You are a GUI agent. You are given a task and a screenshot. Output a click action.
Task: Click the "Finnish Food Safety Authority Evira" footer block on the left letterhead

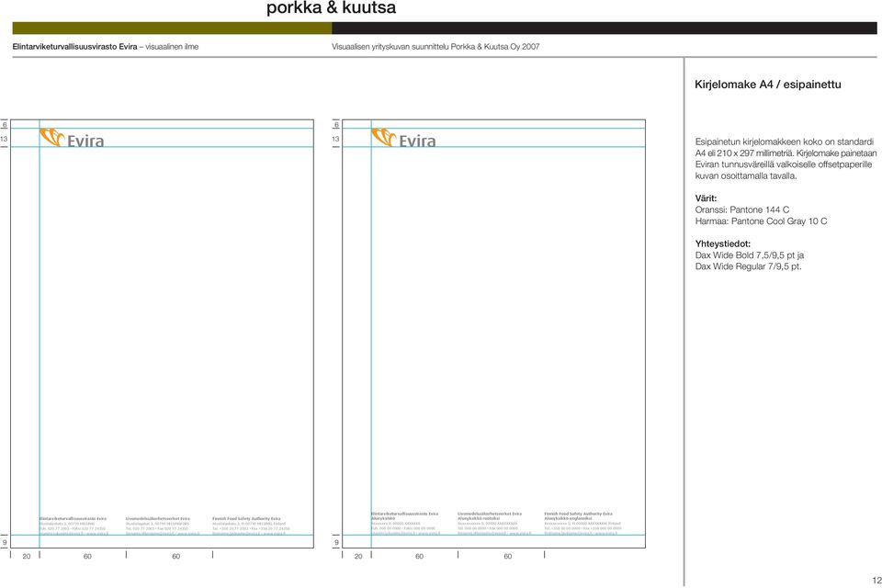251,526
